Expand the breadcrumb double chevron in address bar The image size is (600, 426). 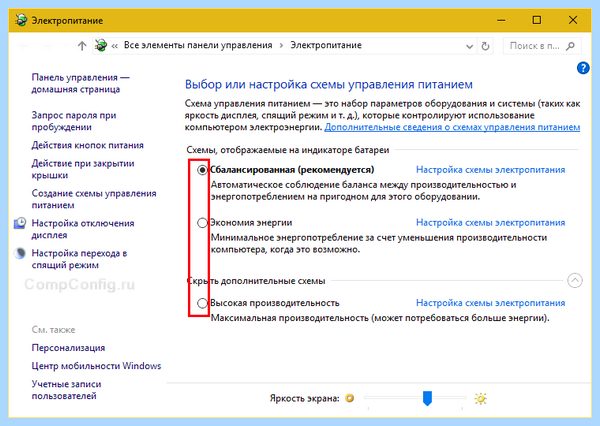click(115, 46)
